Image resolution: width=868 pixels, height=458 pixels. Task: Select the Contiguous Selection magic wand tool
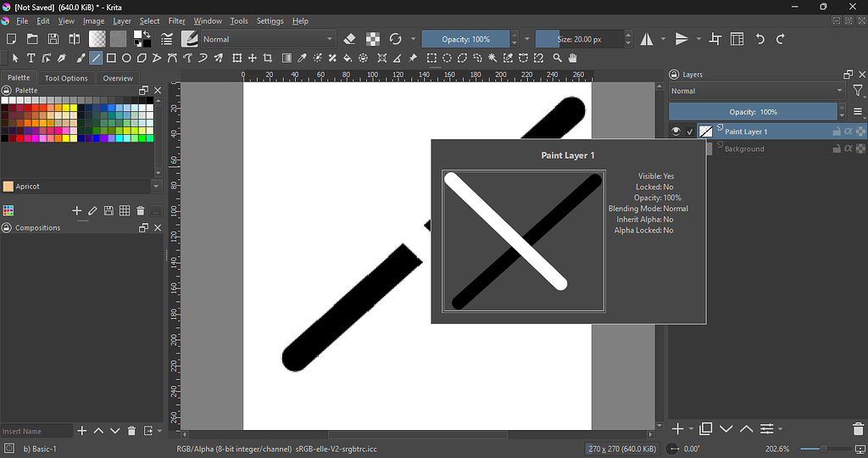pyautogui.click(x=492, y=58)
